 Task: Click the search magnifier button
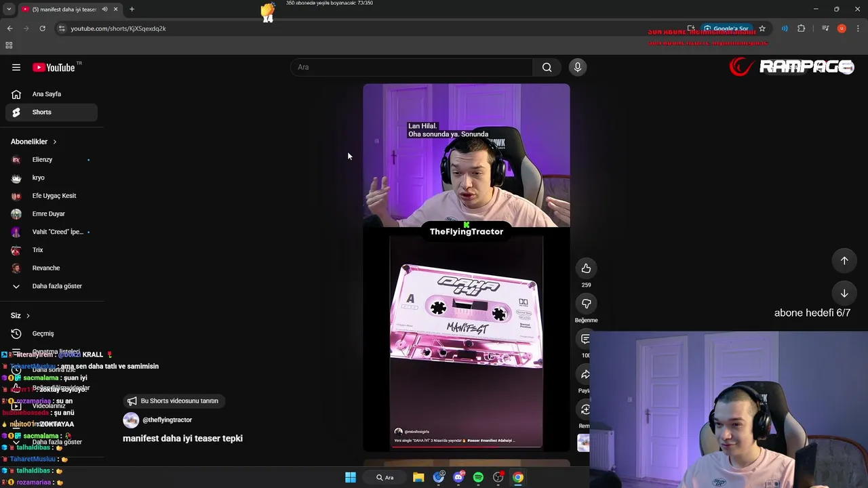[x=547, y=67]
